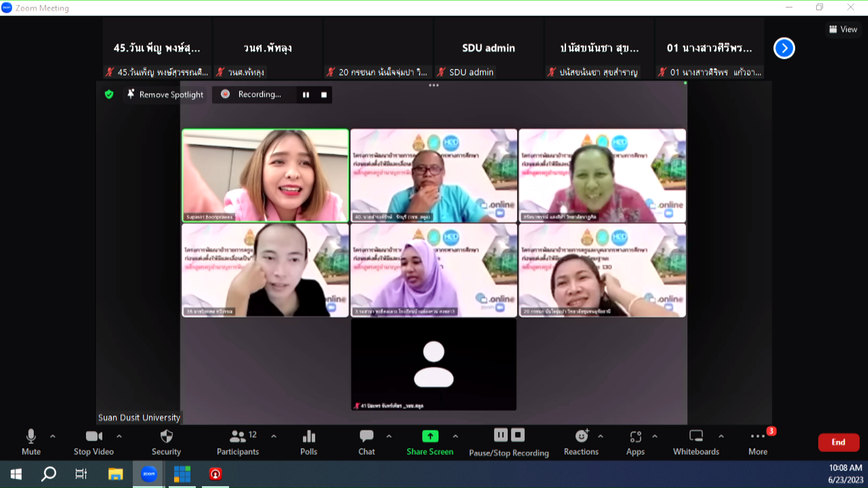Expand video options arrow beside Stop Video

119,436
